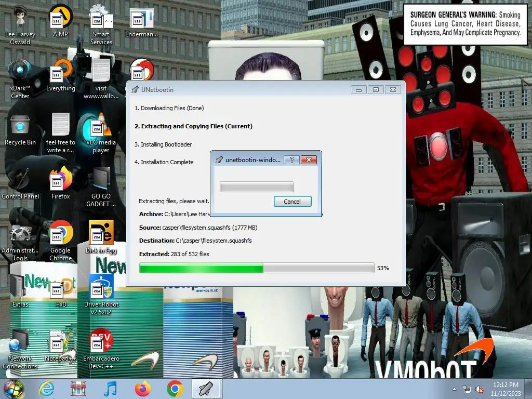The height and width of the screenshot is (399, 532).
Task: Open the 'feel free to write a r...' file
Action: (x=61, y=134)
